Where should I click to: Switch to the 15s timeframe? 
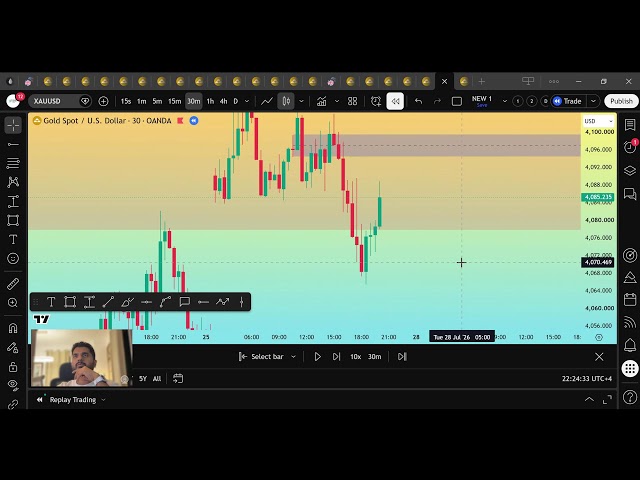(126, 101)
